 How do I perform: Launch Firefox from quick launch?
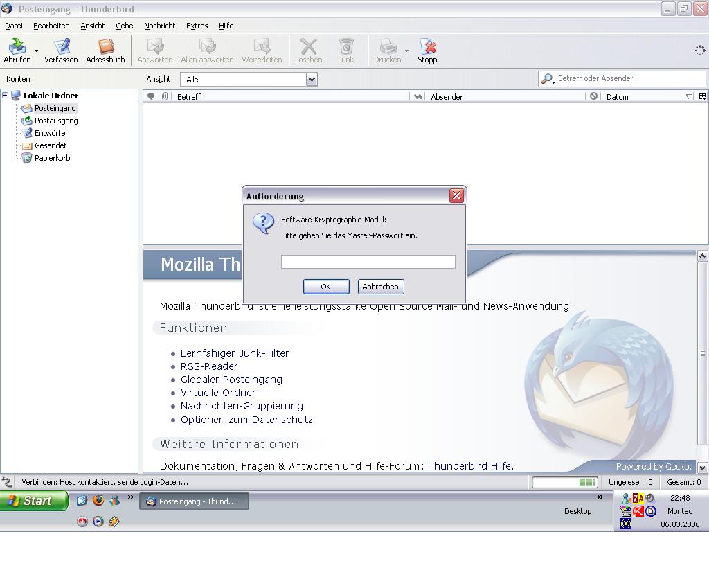click(98, 500)
